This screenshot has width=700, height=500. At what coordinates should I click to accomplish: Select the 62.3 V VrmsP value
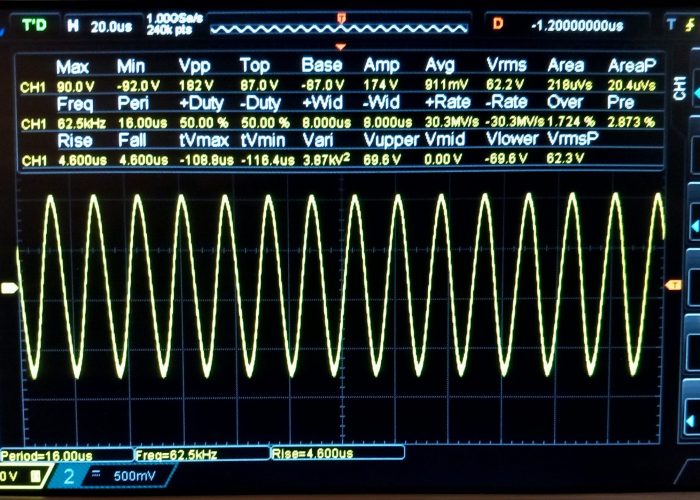pos(565,158)
